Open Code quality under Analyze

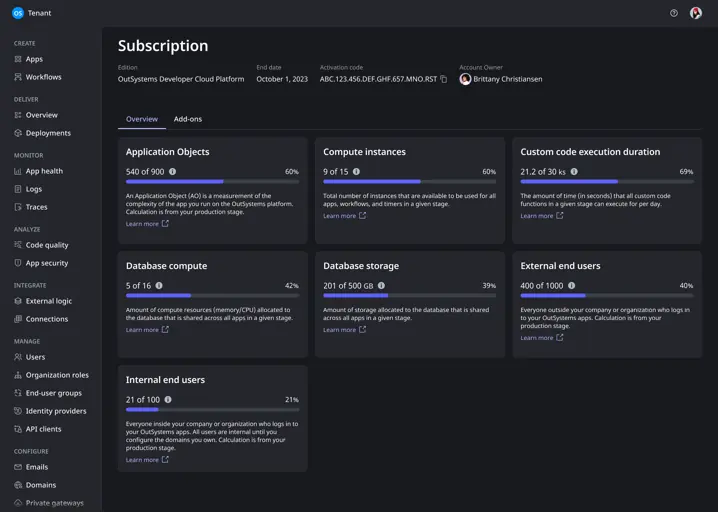[47, 245]
